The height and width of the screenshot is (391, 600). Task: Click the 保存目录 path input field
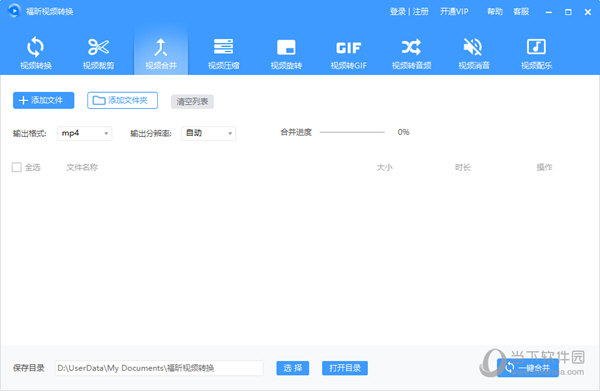(x=159, y=368)
